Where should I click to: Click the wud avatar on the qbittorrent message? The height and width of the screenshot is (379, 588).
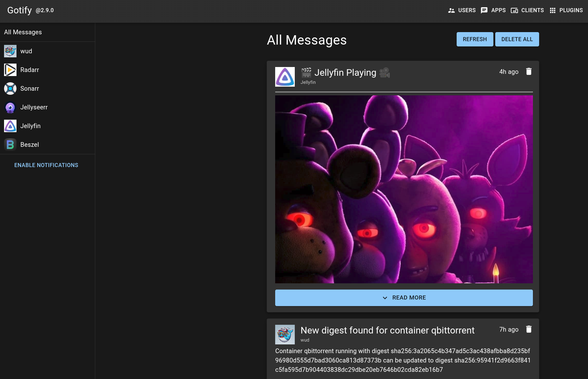pyautogui.click(x=285, y=334)
